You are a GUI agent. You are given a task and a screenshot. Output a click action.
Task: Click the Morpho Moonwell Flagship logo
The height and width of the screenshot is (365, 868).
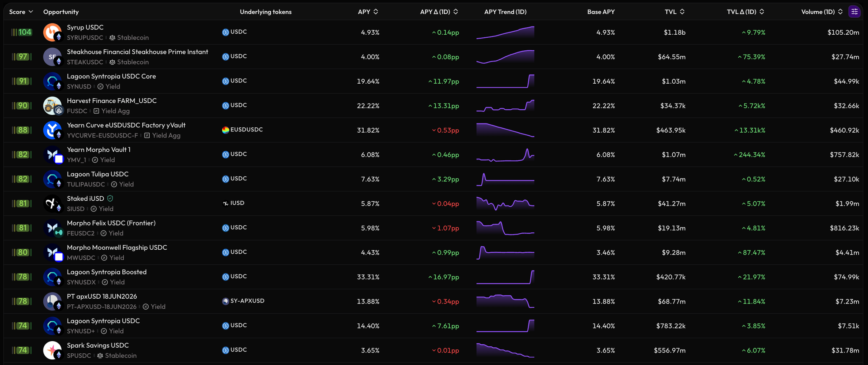pos(53,253)
